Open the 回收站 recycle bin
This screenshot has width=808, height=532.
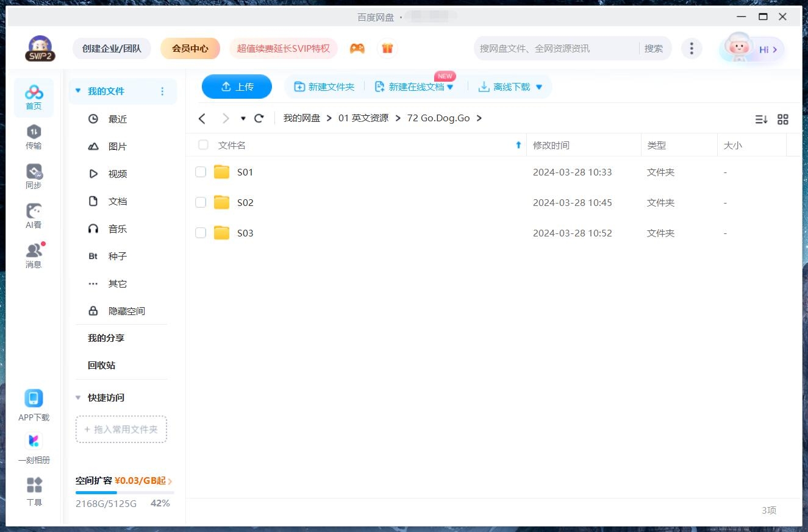[100, 365]
